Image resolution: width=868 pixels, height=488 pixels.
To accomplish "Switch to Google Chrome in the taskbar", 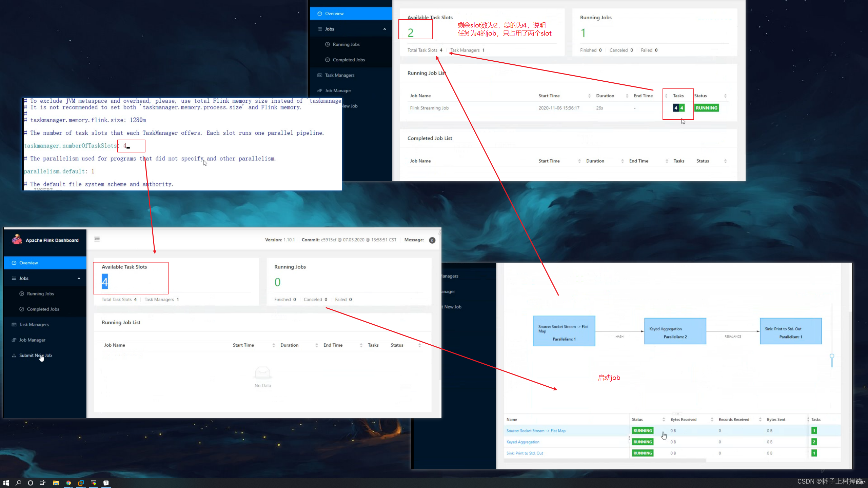I will click(68, 483).
